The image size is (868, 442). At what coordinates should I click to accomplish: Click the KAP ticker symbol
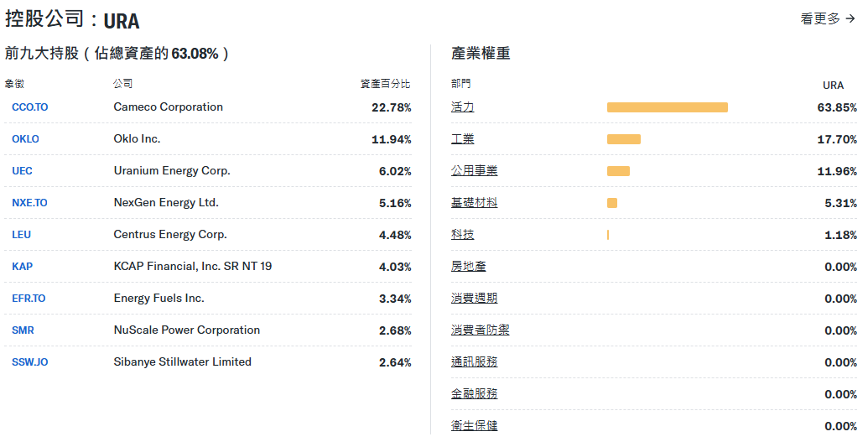pos(22,267)
